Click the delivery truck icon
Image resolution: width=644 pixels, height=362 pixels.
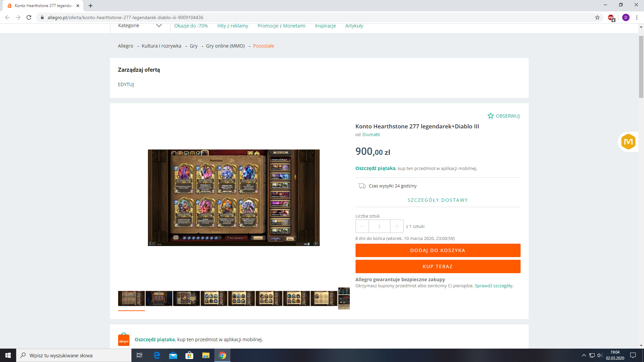tap(362, 186)
